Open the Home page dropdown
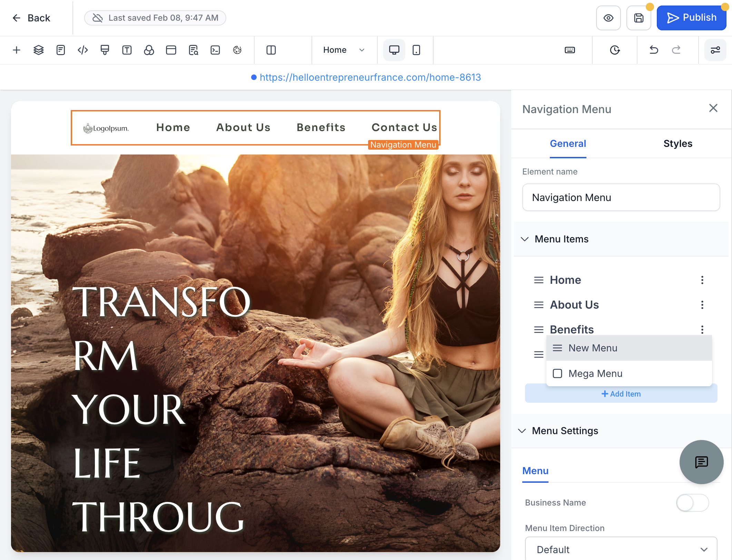Screen dimensions: 732x560 click(x=344, y=50)
